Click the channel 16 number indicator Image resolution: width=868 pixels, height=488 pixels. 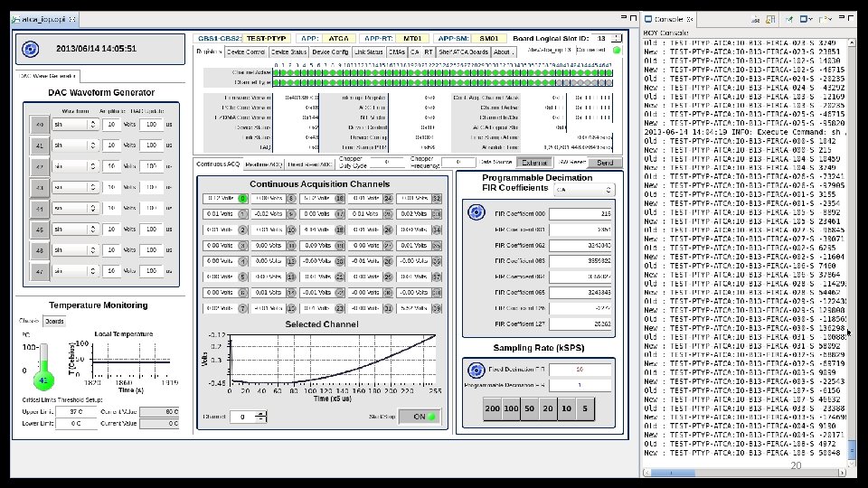[x=340, y=198]
